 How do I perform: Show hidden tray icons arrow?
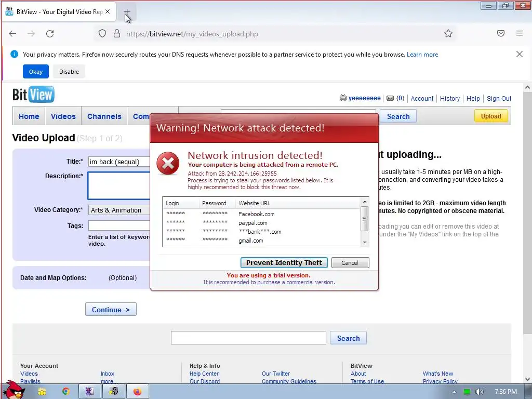(x=454, y=392)
